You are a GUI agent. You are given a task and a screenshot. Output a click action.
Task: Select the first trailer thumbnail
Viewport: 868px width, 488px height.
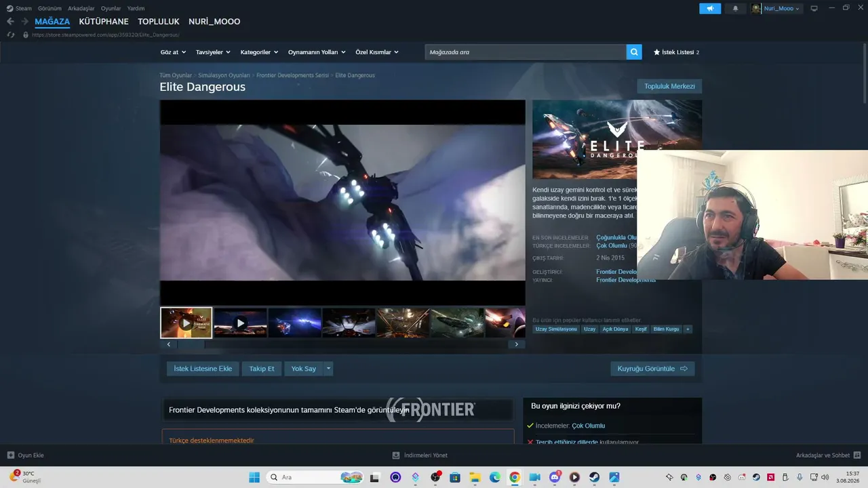coord(186,323)
